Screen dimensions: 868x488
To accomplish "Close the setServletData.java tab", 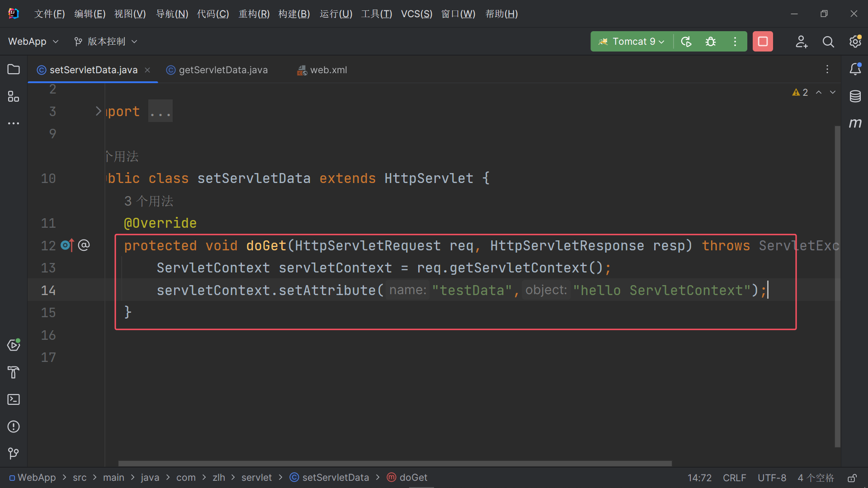I will click(147, 70).
